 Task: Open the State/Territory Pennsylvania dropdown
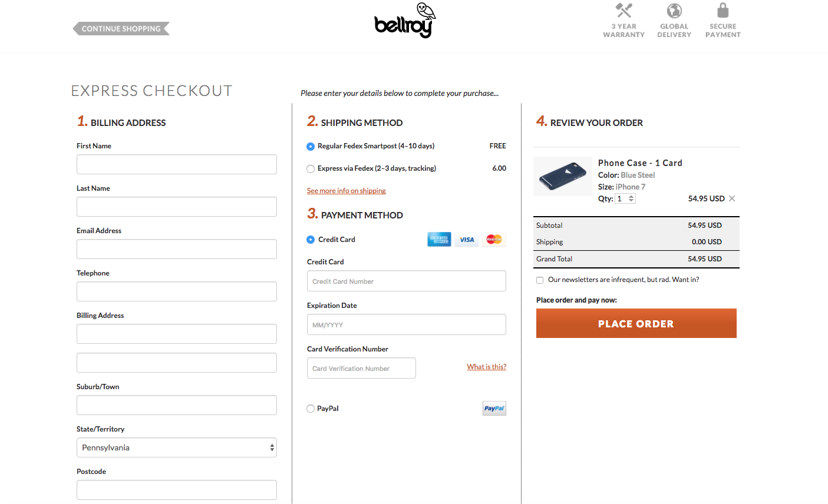point(177,447)
